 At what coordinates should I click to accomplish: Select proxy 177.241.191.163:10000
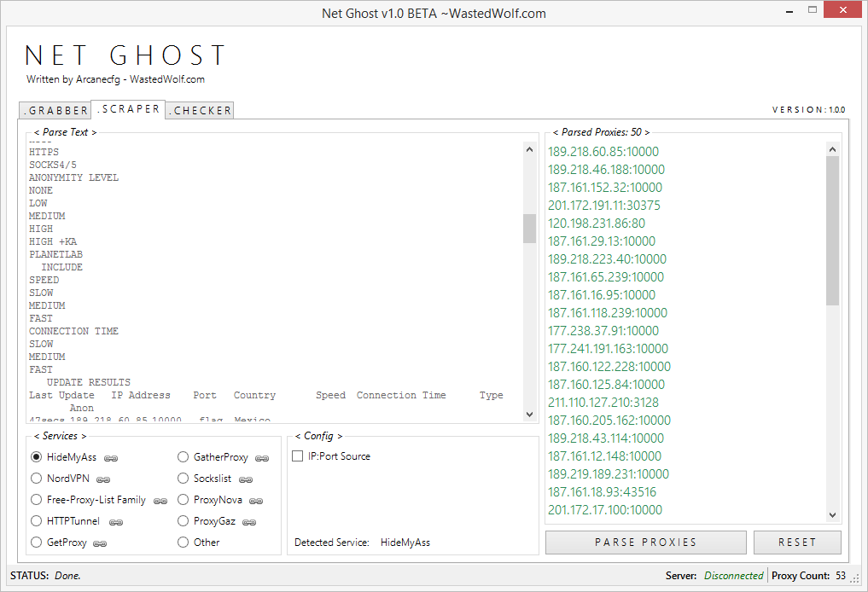point(608,349)
